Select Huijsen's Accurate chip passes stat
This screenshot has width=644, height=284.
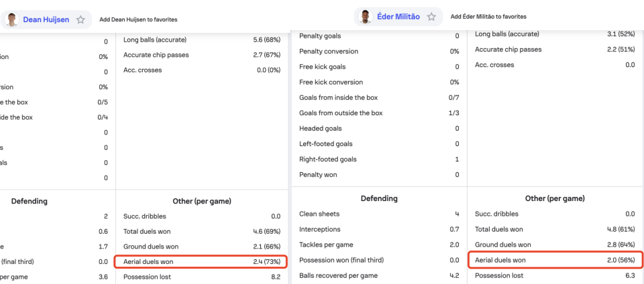click(x=201, y=55)
